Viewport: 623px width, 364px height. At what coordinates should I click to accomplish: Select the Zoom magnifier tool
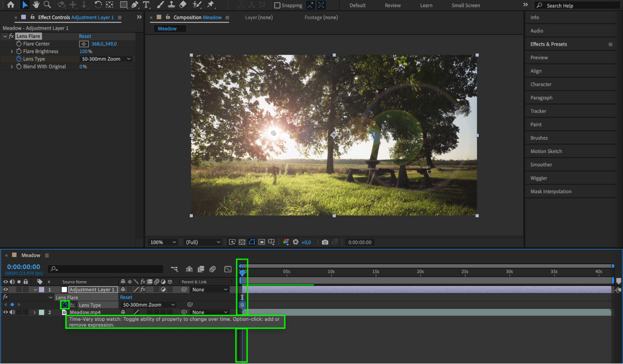pyautogui.click(x=47, y=5)
